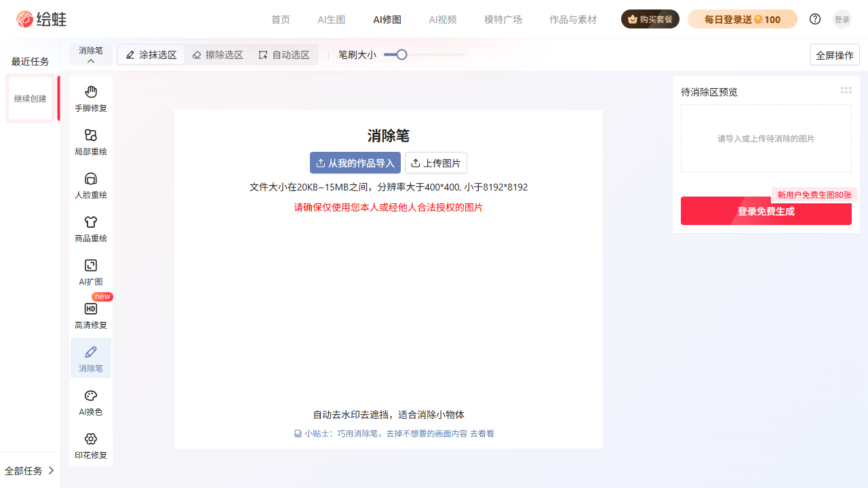Click the 上传图片 upload button
Screen dimensions: 868x488
436,163
